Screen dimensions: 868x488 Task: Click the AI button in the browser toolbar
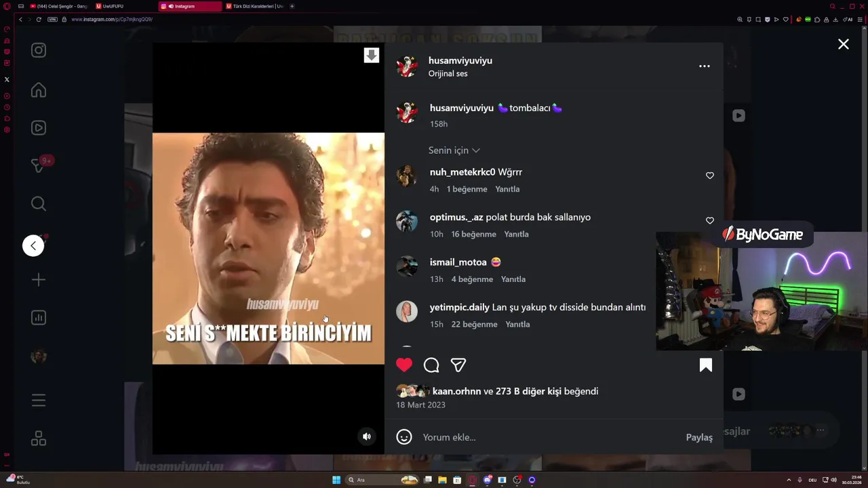tap(848, 19)
